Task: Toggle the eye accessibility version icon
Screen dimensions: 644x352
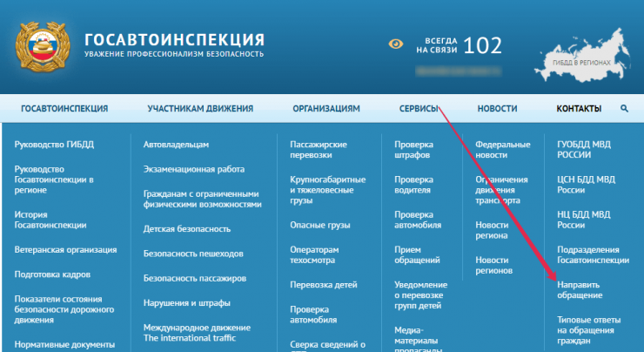Action: pos(395,44)
